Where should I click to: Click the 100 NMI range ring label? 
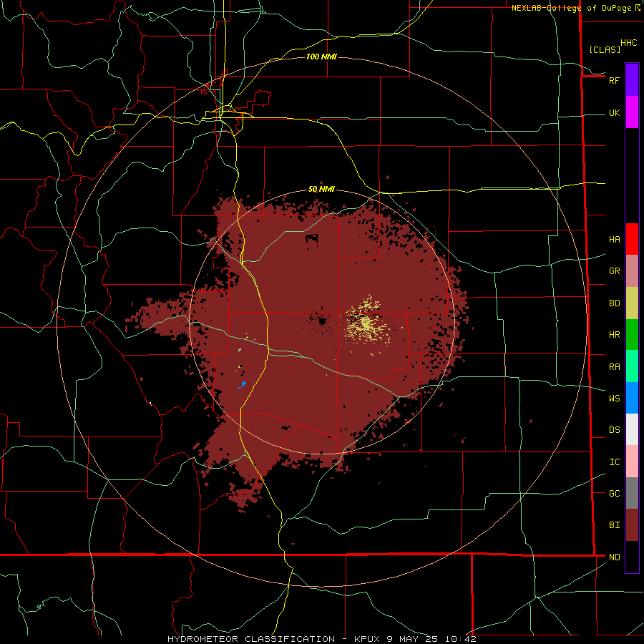coord(321,57)
